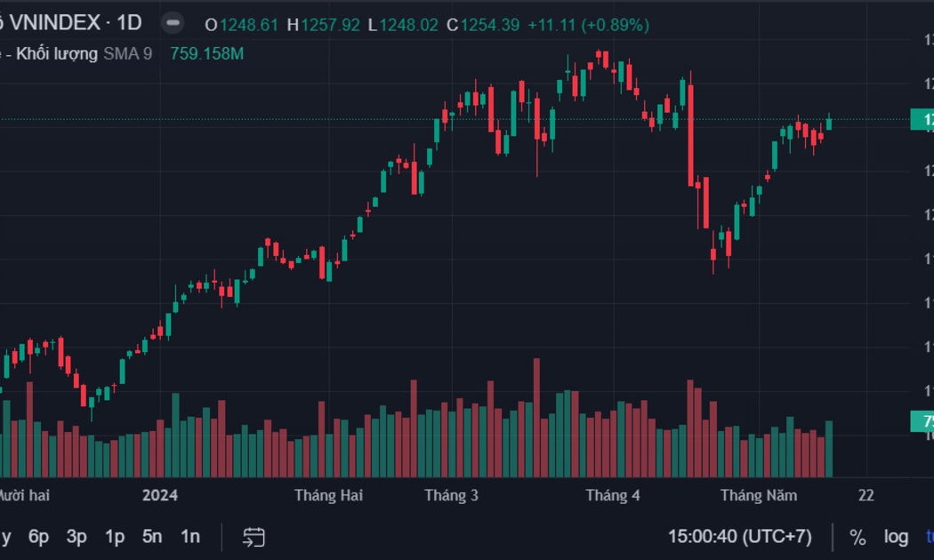
Task: Select the 6p time range
Action: tap(38, 537)
